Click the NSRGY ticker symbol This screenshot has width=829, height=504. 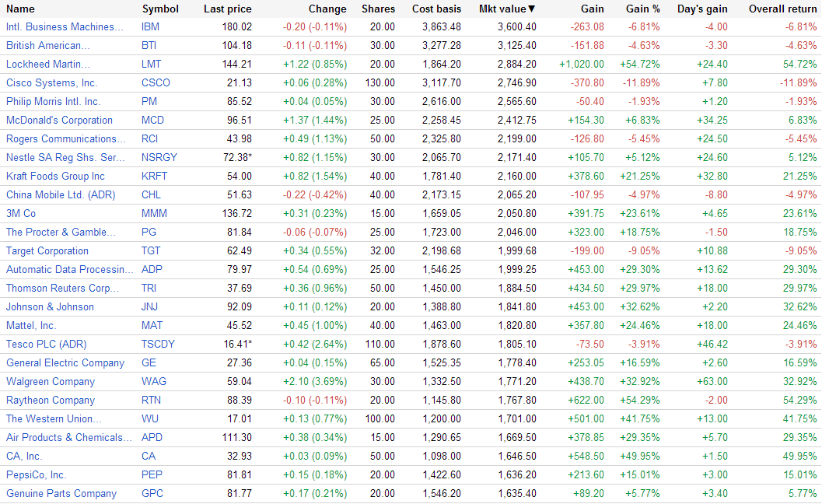(159, 158)
